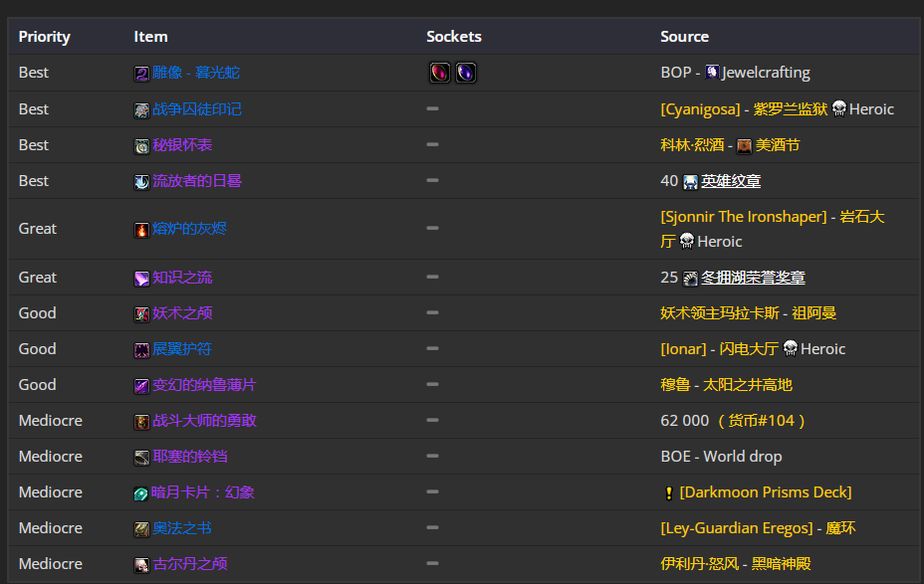This screenshot has height=584, width=924.
Task: Click the purple gem socket icon
Action: [x=466, y=73]
